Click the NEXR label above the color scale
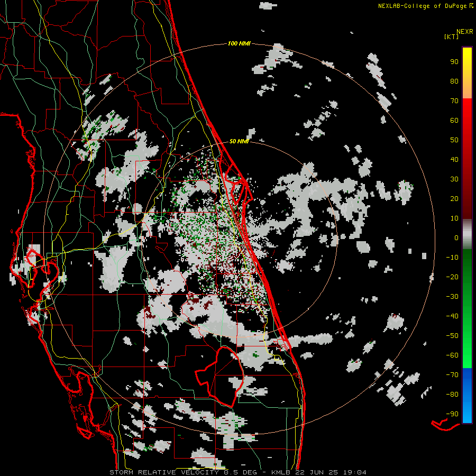This screenshot has height=476, width=476. [x=465, y=32]
